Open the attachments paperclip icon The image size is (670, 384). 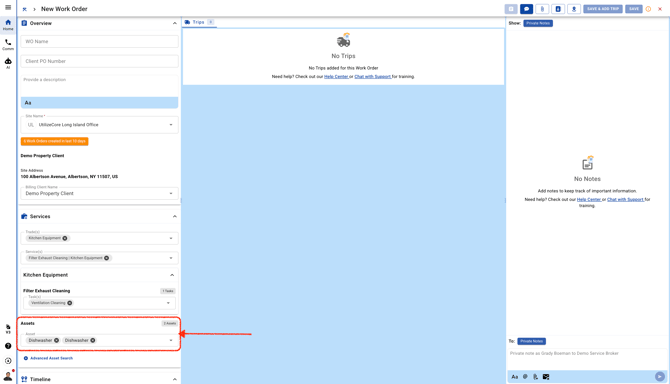542,9
